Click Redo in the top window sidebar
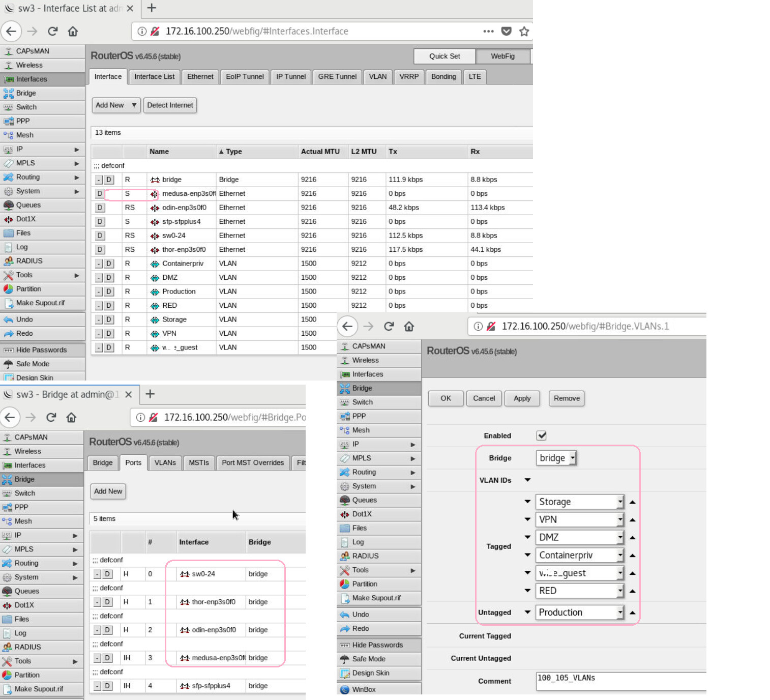The image size is (770, 700). point(42,333)
